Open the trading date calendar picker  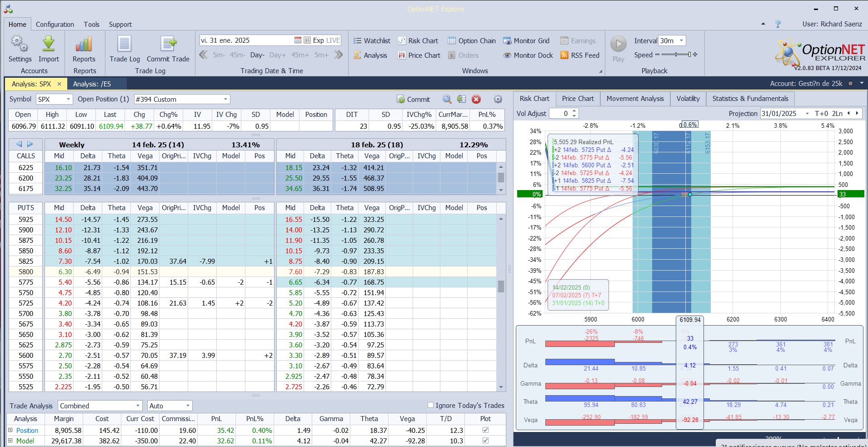click(298, 40)
